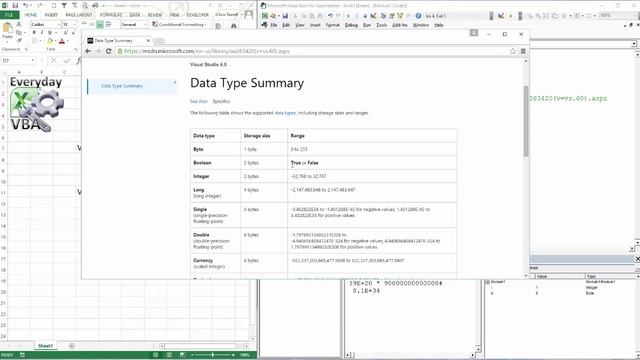
Task: Open the FILE tab in Excel
Action: tap(9, 15)
